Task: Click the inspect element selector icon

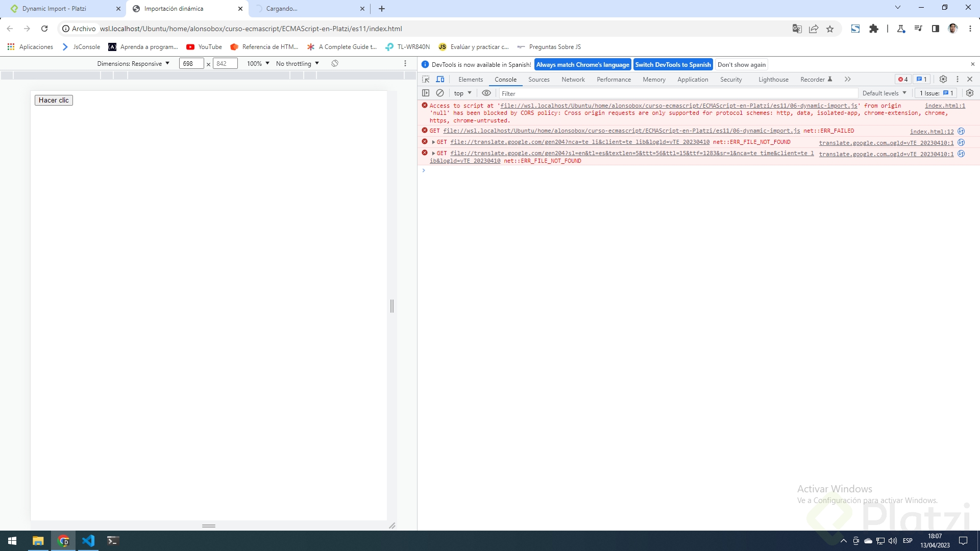Action: tap(426, 79)
